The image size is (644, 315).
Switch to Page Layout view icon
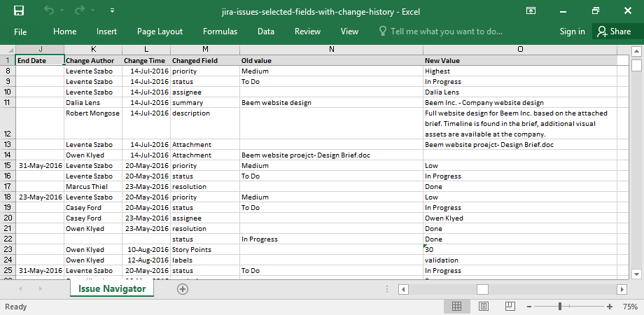pos(484,307)
